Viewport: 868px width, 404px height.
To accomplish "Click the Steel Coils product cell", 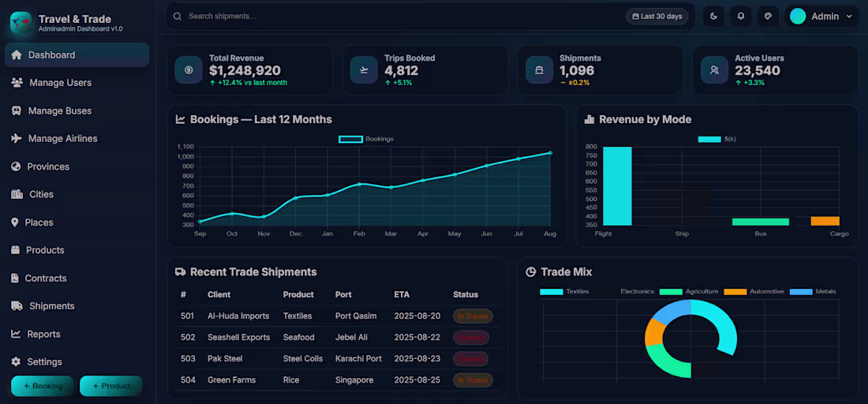I will [303, 358].
